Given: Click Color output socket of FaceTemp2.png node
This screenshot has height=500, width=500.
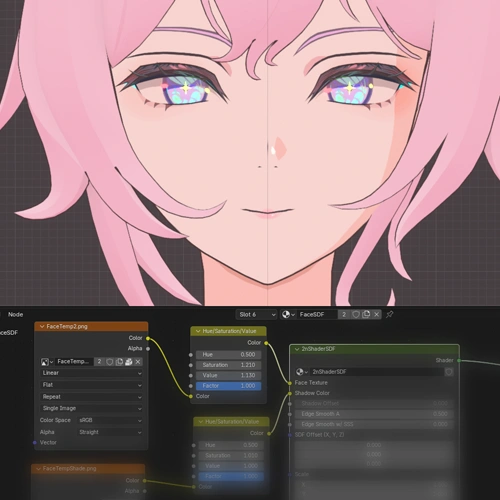Looking at the screenshot, I should pyautogui.click(x=148, y=338).
